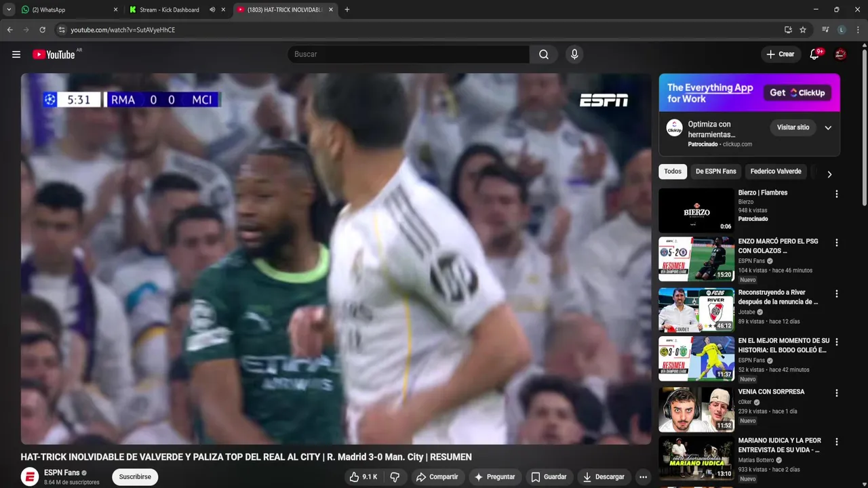Open the Preguntar AI button
The width and height of the screenshot is (868, 488).
click(494, 477)
